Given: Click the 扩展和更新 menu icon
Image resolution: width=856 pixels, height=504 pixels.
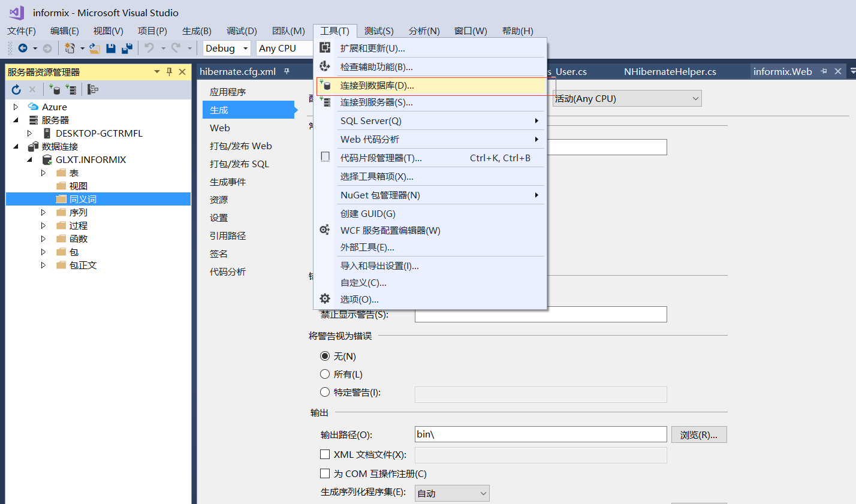Looking at the screenshot, I should (x=325, y=48).
